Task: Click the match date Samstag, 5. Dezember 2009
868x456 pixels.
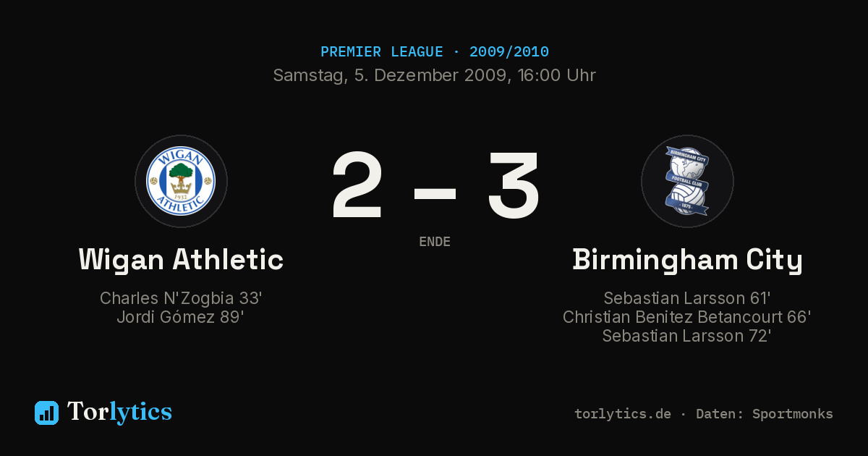Action: [388, 75]
